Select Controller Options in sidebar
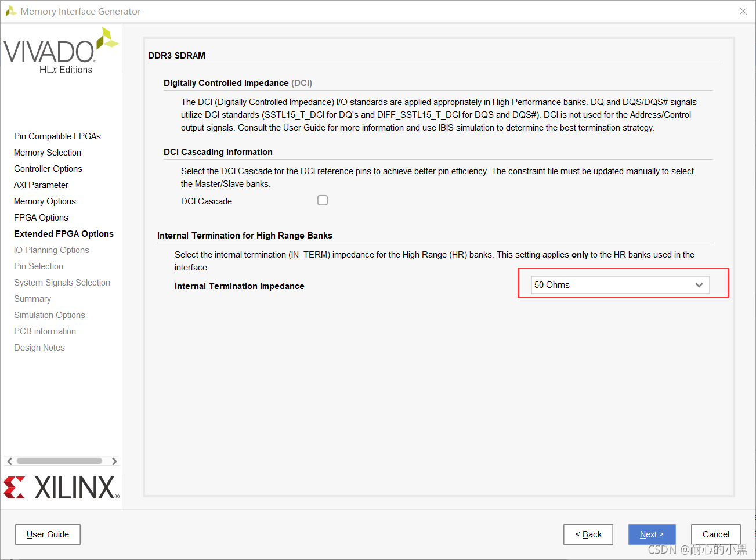This screenshot has height=560, width=756. click(48, 169)
